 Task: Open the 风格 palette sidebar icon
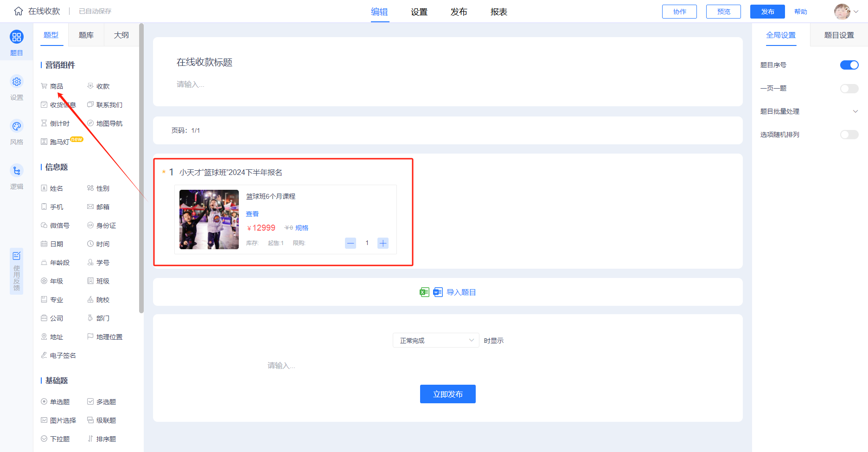coord(17,126)
